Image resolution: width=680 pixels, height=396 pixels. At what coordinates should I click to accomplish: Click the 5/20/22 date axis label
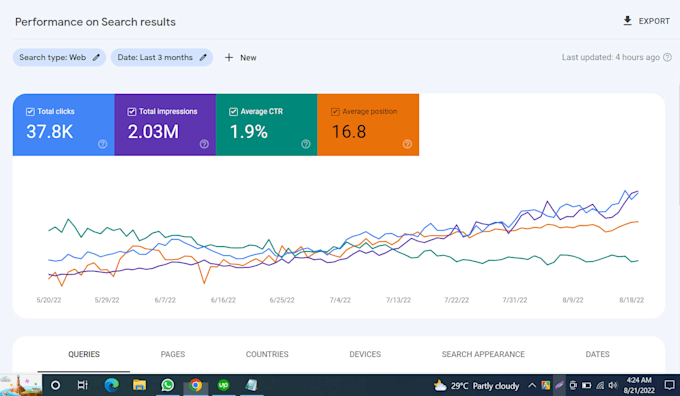(x=49, y=300)
